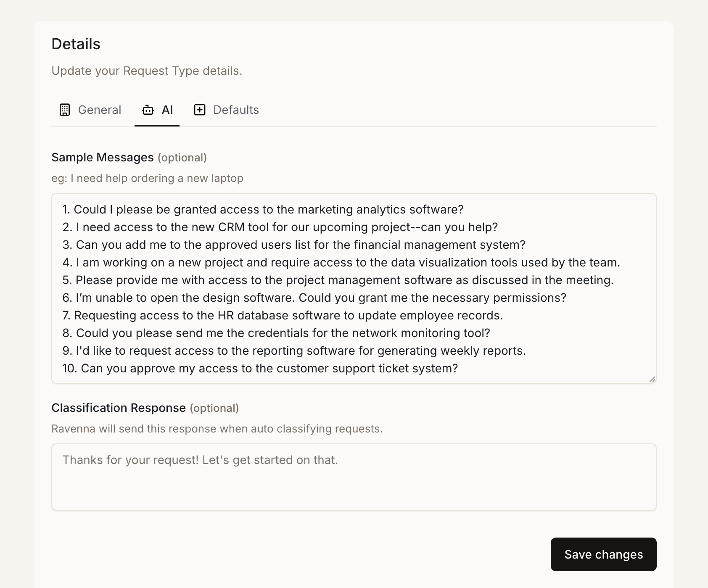Place cursor in the CRM tool sample line
Image resolution: width=708 pixels, height=588 pixels.
(280, 227)
